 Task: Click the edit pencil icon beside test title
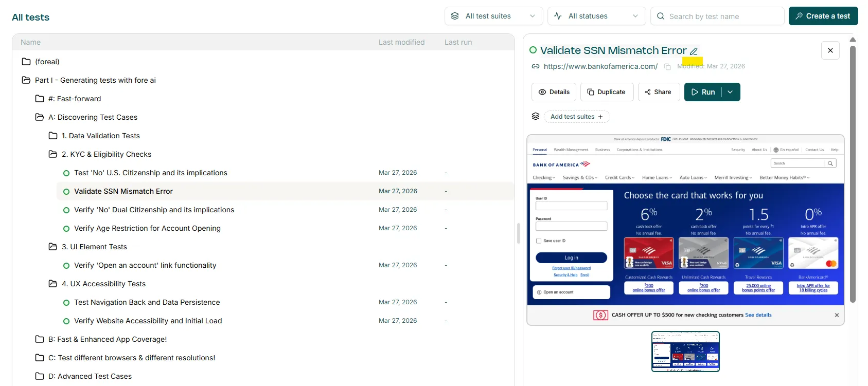[x=694, y=51]
